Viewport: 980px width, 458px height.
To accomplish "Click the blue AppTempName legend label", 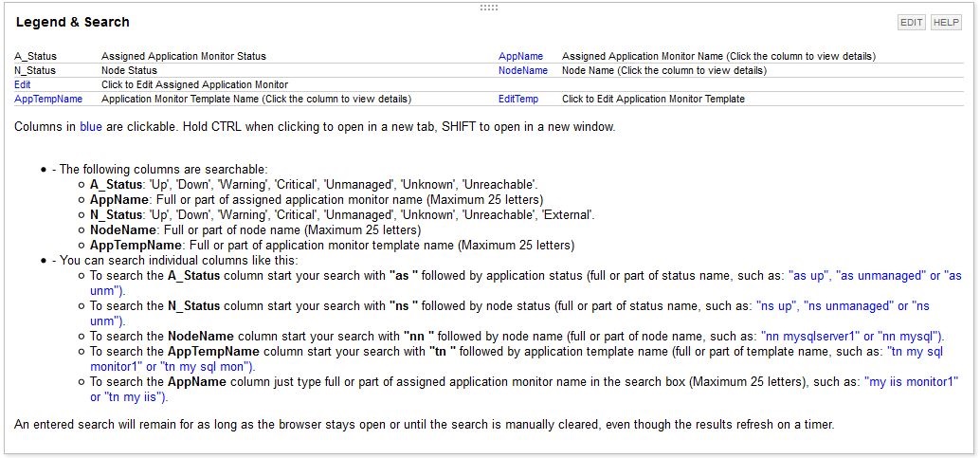I will [48, 99].
